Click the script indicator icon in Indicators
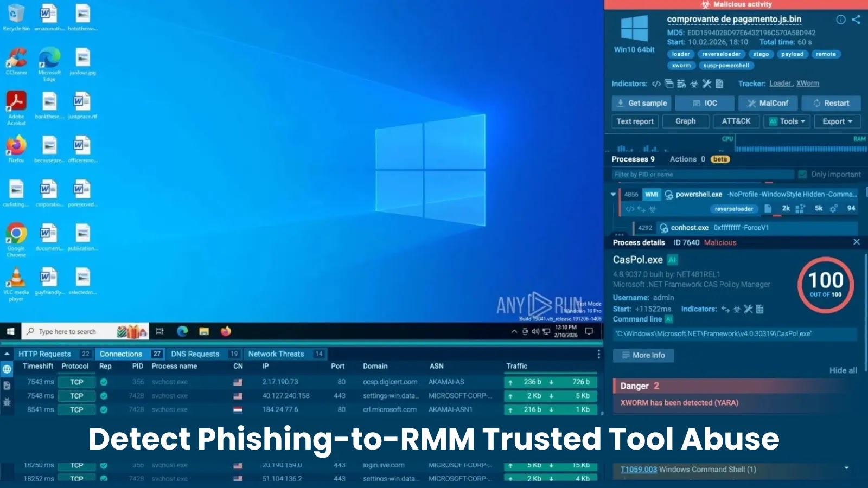The width and height of the screenshot is (868, 488). click(656, 84)
